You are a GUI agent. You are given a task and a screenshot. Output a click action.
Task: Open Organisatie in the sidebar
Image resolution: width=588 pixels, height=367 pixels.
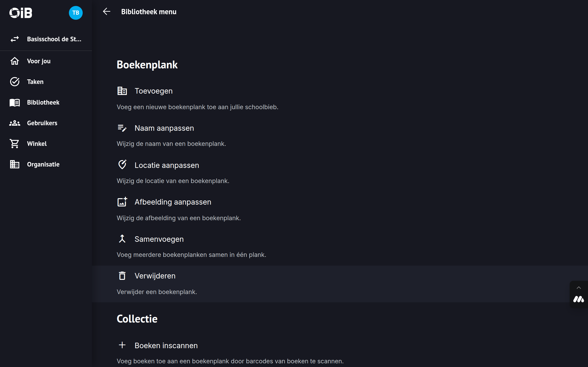tap(43, 164)
